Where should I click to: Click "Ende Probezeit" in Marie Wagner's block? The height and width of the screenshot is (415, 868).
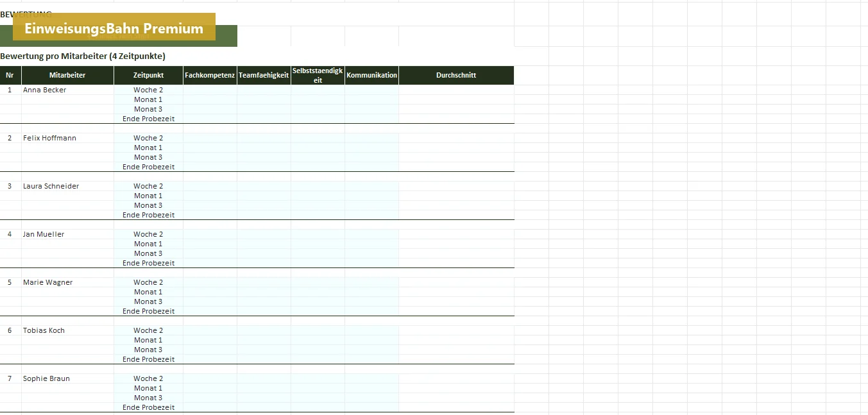click(148, 311)
